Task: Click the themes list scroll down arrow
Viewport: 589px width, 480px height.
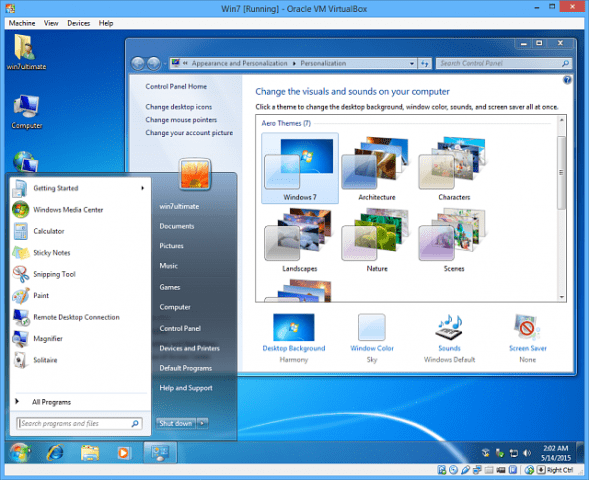Action: pos(562,297)
